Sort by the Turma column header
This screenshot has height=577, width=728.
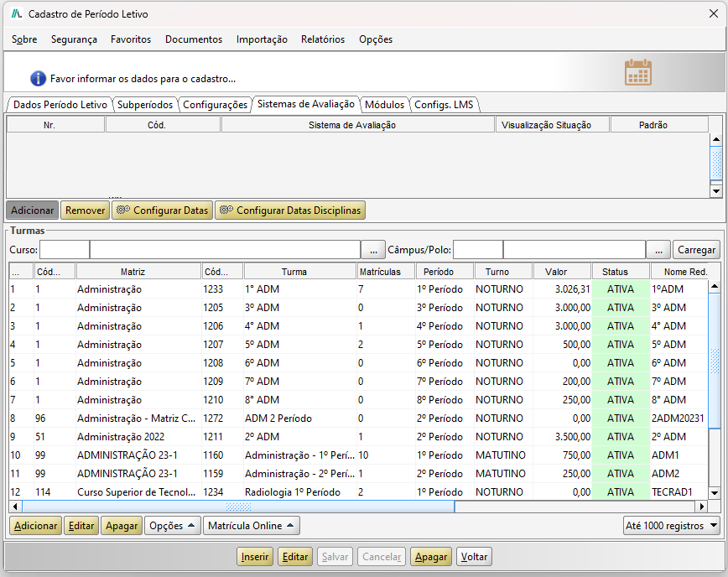(299, 272)
